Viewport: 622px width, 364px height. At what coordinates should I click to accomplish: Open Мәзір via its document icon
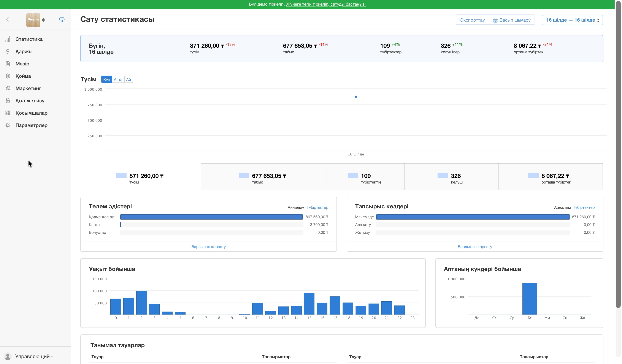click(8, 64)
